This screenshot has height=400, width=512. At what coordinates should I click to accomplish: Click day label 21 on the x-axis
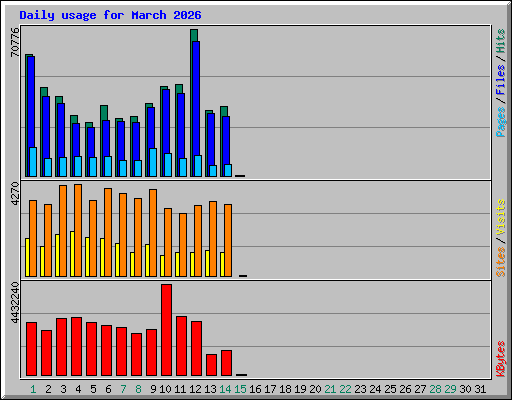pos(330,389)
